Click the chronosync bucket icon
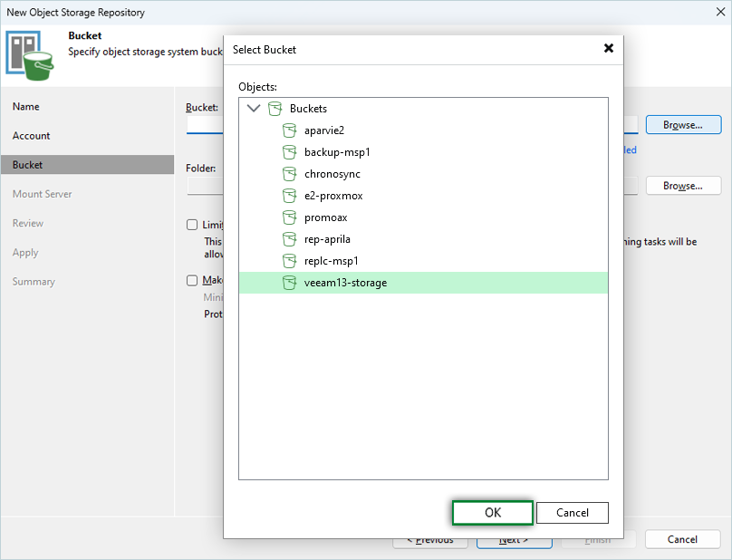Screen dimensions: 732x560 pyautogui.click(x=289, y=174)
